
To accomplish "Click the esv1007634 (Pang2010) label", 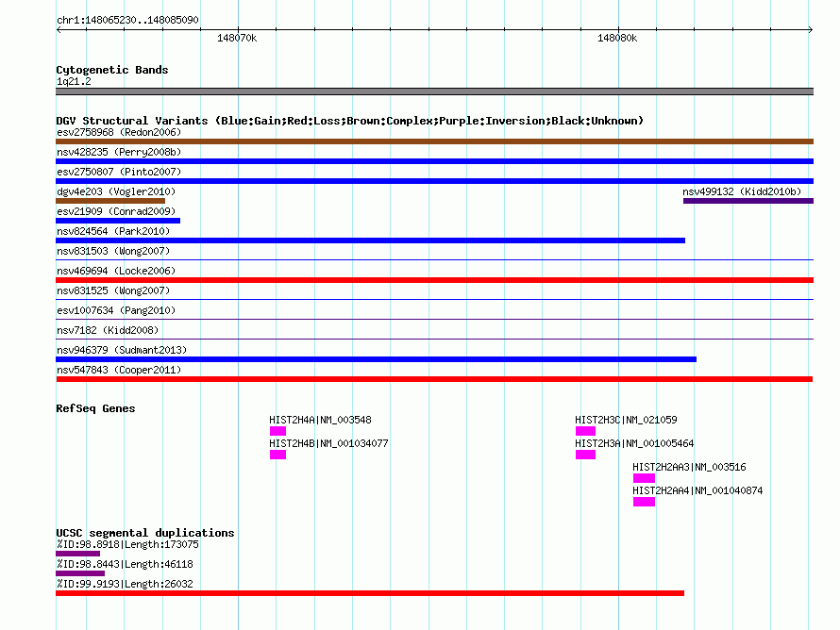I will [116, 310].
